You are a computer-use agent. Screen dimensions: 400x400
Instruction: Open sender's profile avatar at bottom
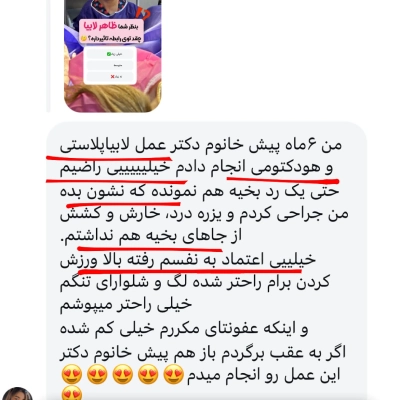pyautogui.click(x=18, y=394)
